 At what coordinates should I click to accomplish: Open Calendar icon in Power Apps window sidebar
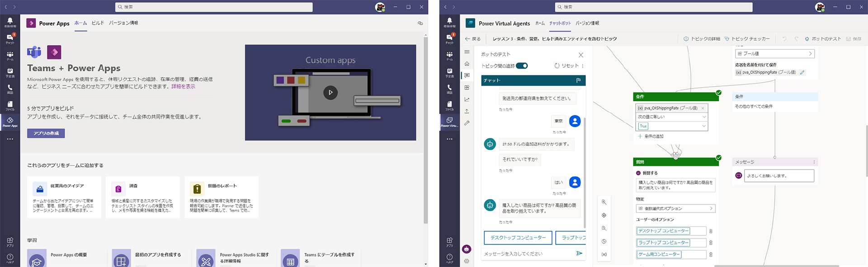(10, 72)
